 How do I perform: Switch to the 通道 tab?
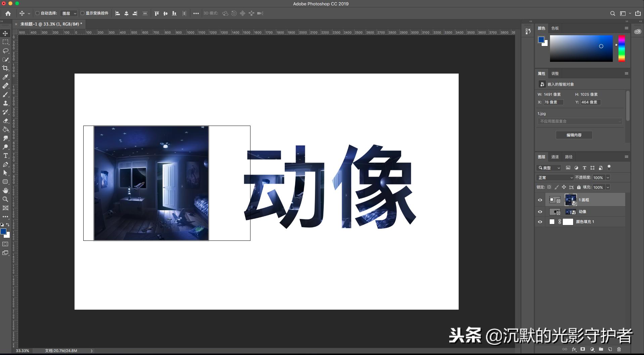point(555,157)
